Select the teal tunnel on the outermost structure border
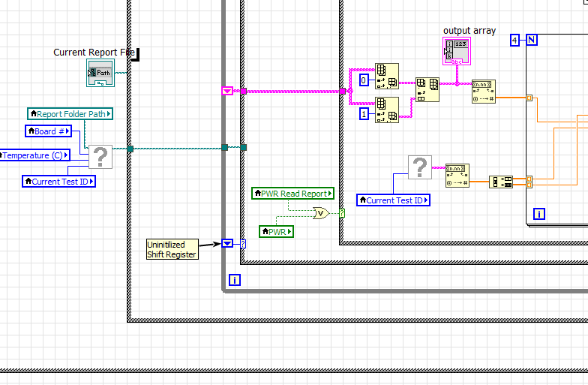The image size is (588, 385). [x=130, y=149]
